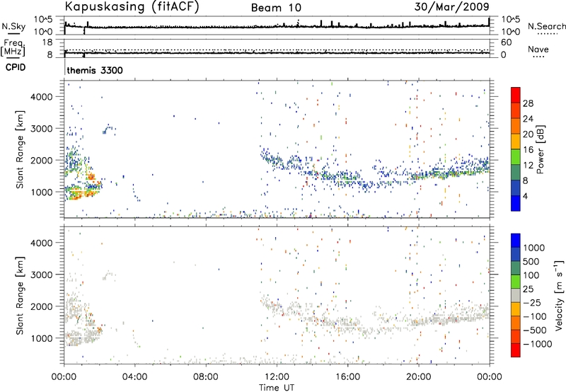Click the 16:00 time axis label

pos(347,377)
